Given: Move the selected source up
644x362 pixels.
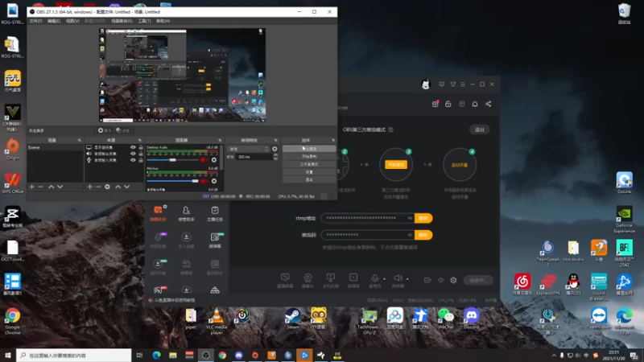Looking at the screenshot, I should pos(118,187).
